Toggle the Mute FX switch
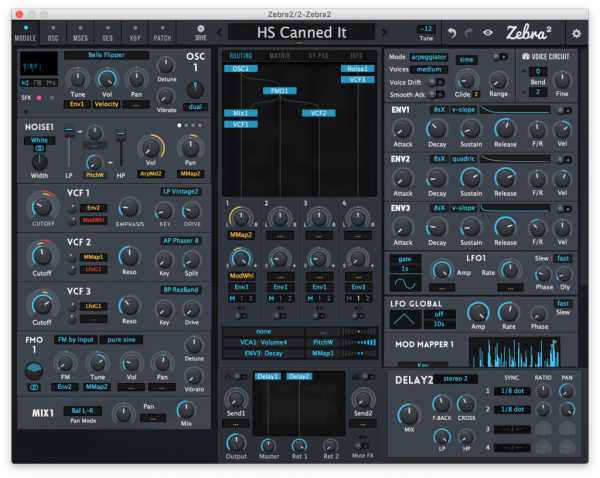600x478 pixels. coord(361,446)
